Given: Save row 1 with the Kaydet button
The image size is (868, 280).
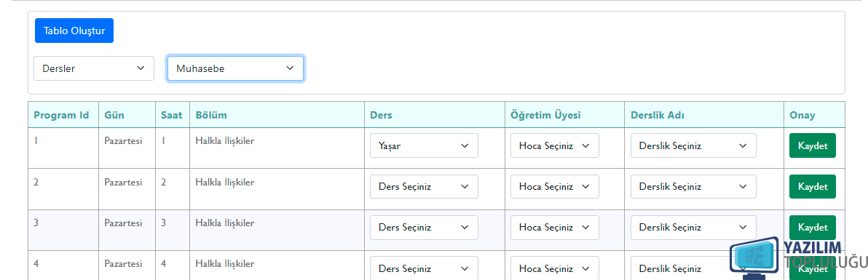Looking at the screenshot, I should pyautogui.click(x=813, y=145).
